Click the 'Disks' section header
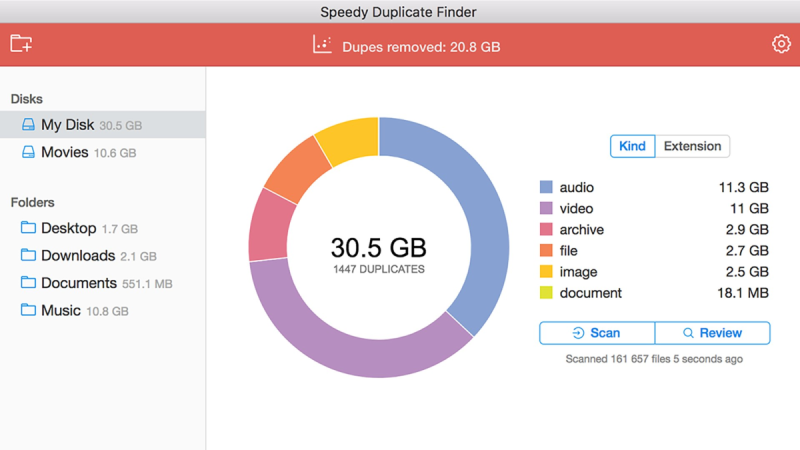This screenshot has height=450, width=800. point(27,99)
